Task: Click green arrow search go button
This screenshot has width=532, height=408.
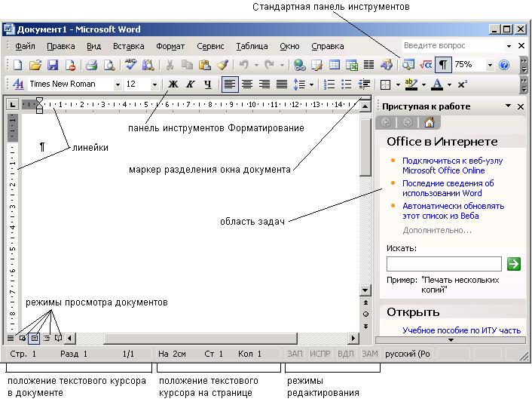Action: click(514, 264)
